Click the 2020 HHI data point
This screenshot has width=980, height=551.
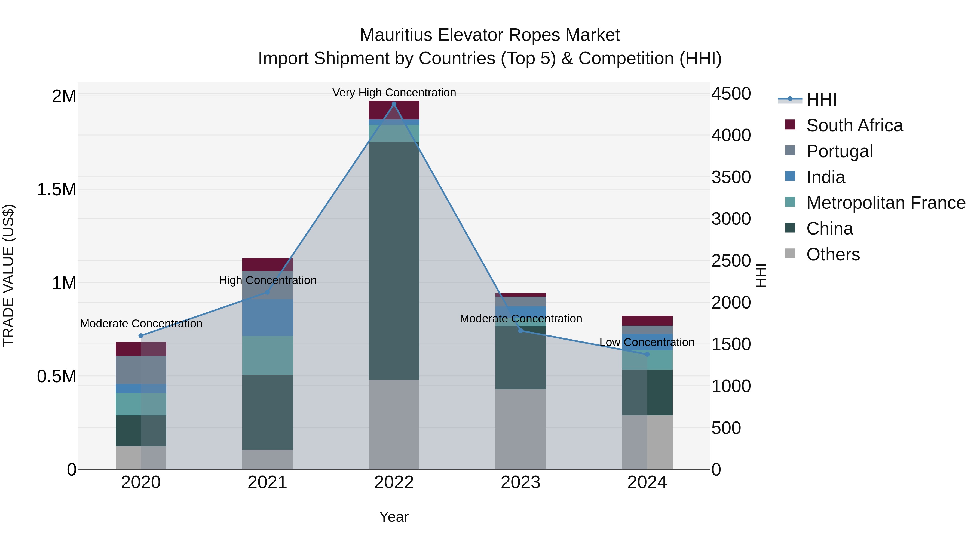pos(141,336)
